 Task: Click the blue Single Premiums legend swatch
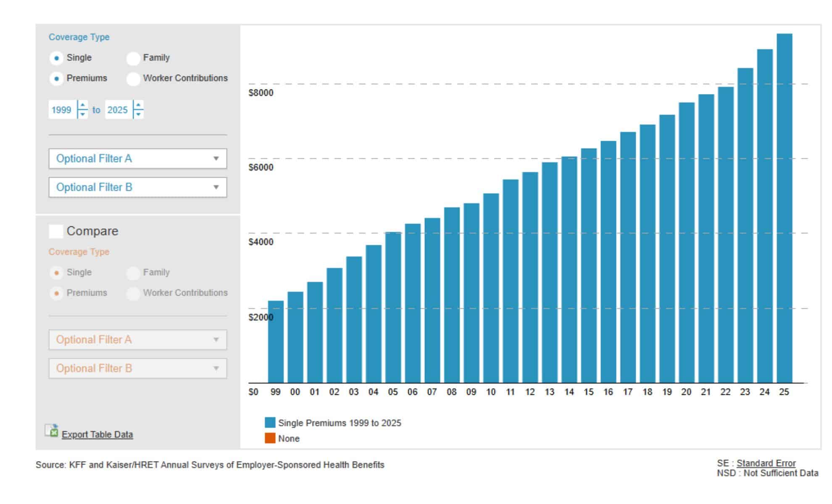point(270,423)
